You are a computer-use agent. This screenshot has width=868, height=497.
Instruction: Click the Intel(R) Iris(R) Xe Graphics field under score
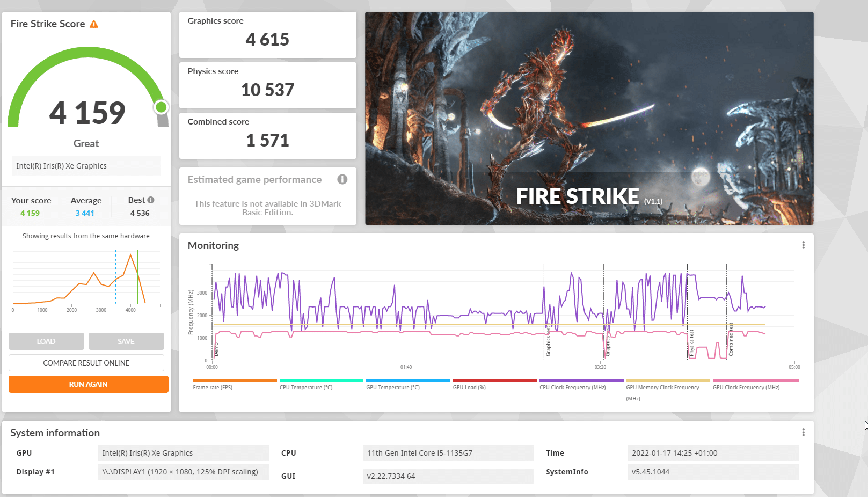point(86,166)
